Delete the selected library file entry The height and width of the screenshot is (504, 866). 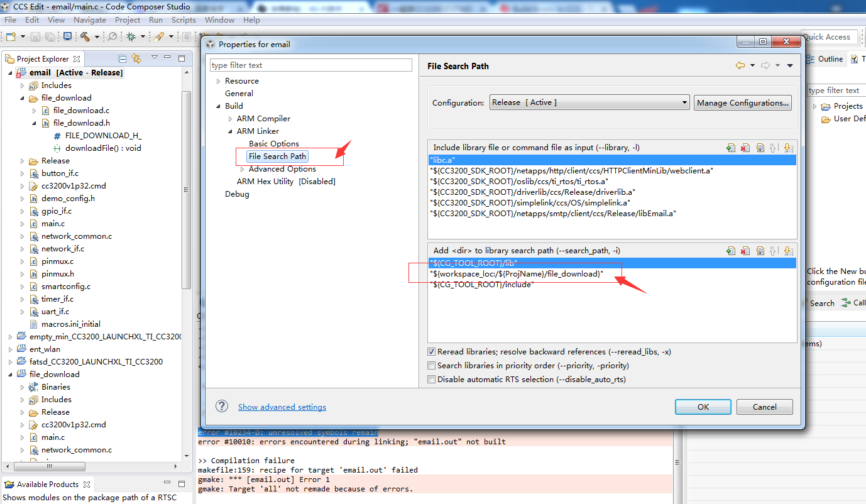[x=745, y=148]
